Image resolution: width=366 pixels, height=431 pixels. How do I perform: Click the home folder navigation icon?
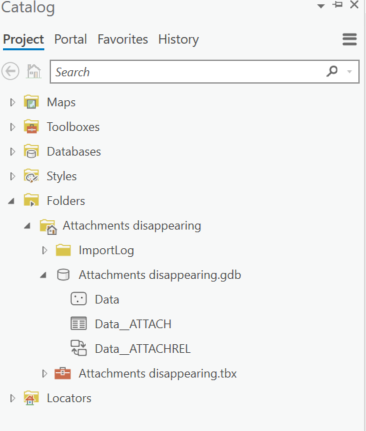(x=34, y=71)
